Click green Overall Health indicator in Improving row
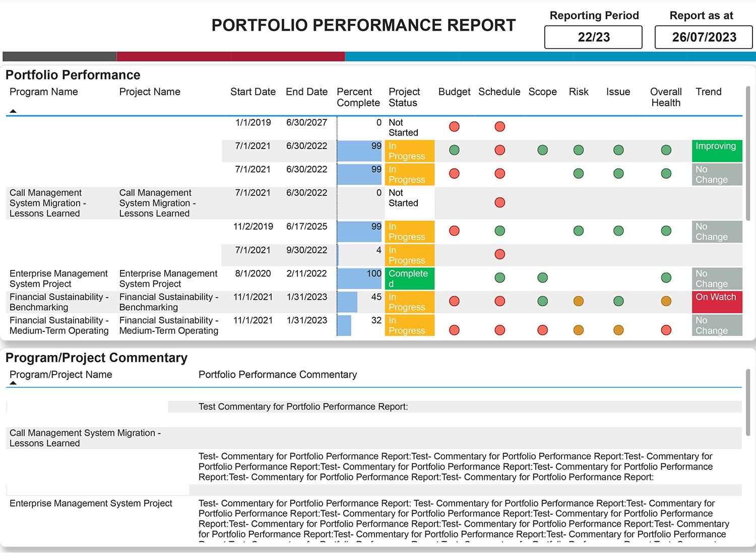 coord(666,150)
